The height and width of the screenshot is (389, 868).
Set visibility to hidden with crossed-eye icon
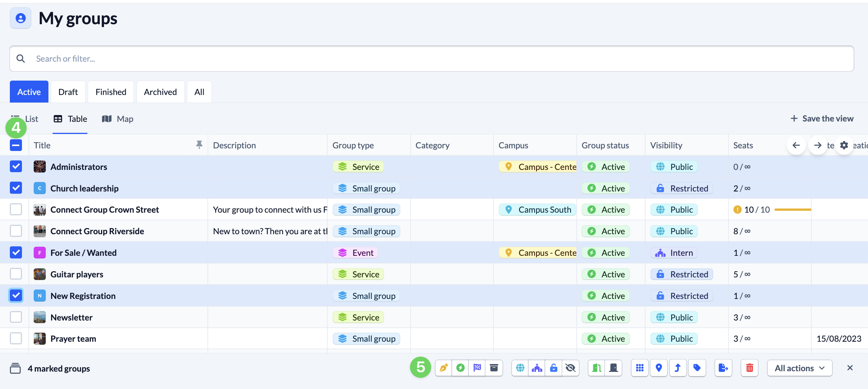[x=570, y=368]
